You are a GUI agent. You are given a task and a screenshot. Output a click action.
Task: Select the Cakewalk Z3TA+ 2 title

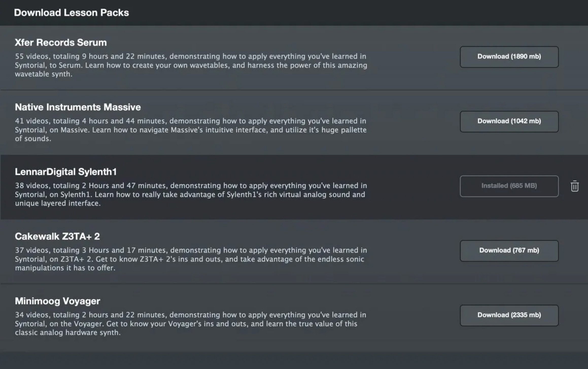pyautogui.click(x=57, y=236)
